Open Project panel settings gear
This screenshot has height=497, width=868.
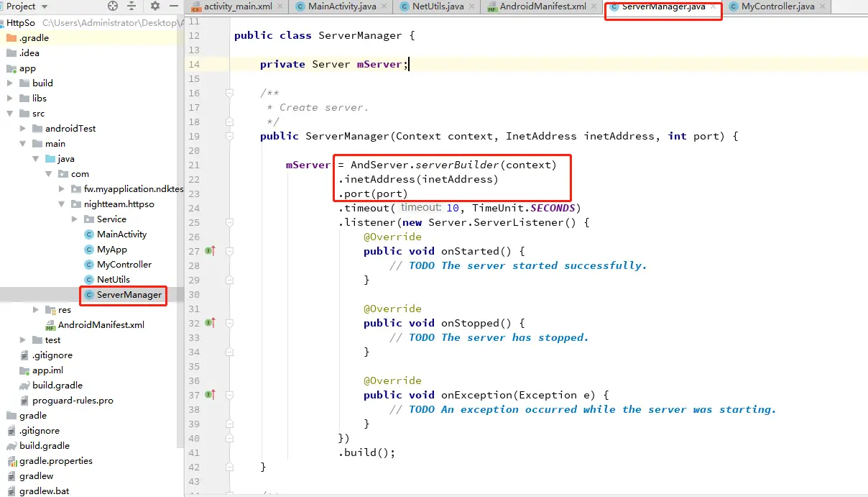[x=155, y=6]
